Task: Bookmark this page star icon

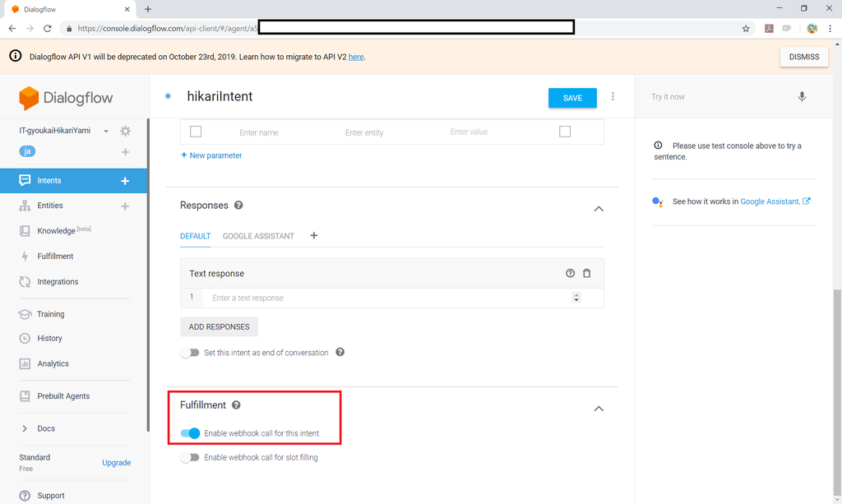Action: click(746, 29)
